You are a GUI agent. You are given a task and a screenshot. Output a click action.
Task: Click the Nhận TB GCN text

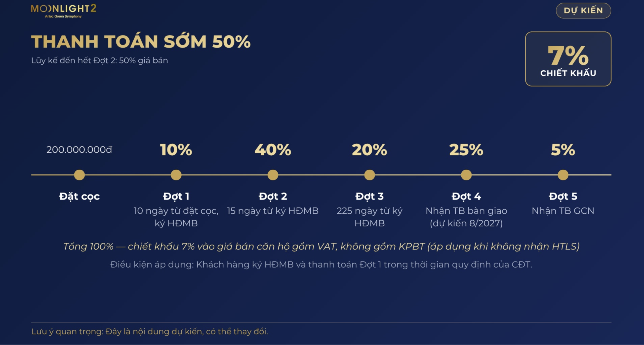563,211
